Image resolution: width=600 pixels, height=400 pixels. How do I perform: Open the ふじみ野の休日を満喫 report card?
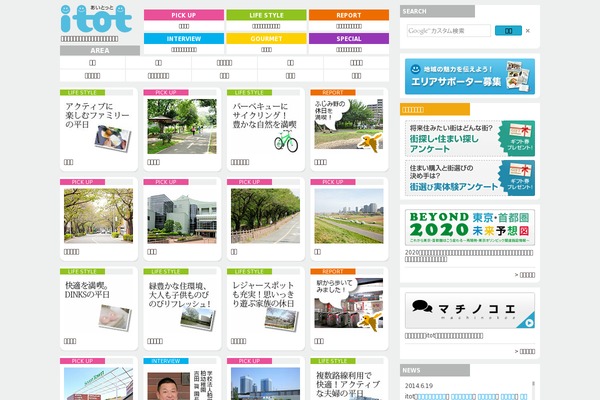pos(349,130)
